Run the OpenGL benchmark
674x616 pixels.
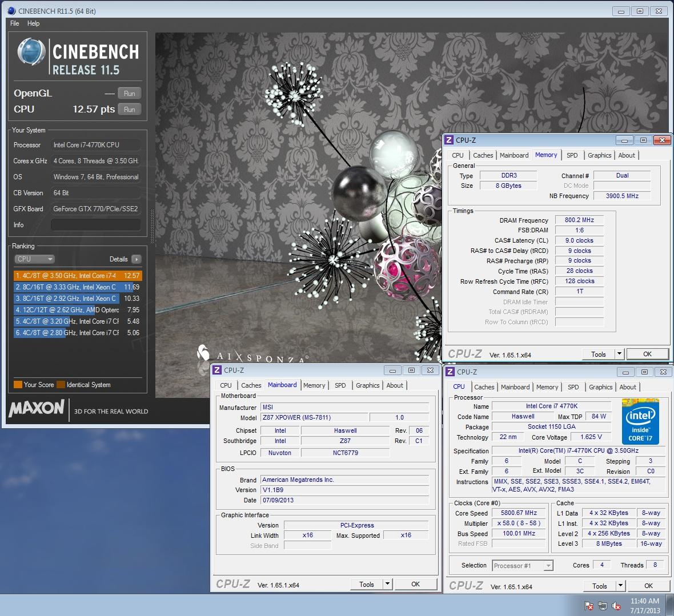[130, 93]
